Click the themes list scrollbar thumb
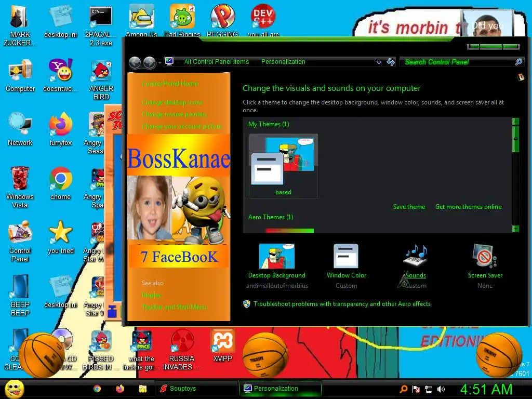Image resolution: width=532 pixels, height=399 pixels. point(515,139)
